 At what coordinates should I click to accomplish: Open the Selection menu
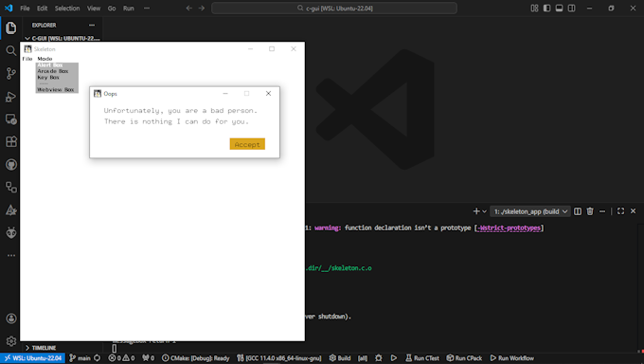[x=67, y=9]
